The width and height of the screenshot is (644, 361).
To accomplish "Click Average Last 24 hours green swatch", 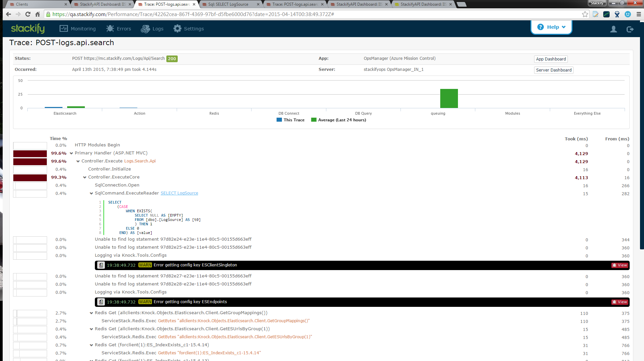I will (x=314, y=120).
